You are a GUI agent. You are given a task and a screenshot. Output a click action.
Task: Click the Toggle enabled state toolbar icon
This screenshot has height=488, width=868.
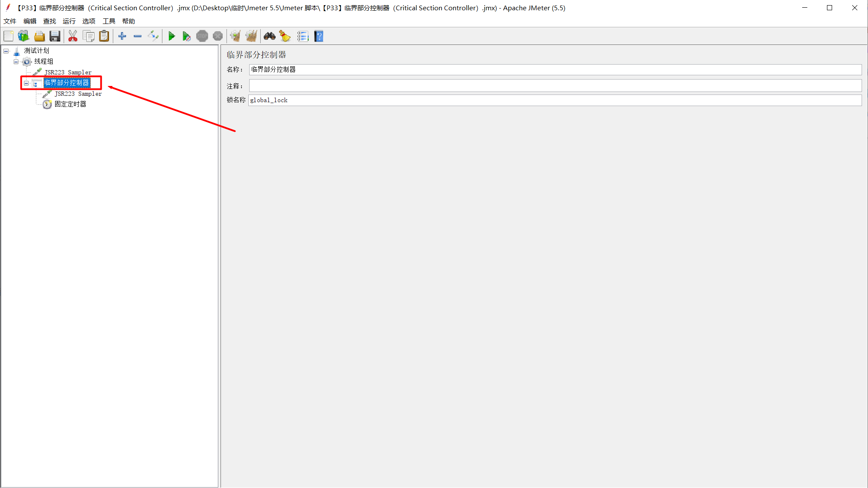153,36
